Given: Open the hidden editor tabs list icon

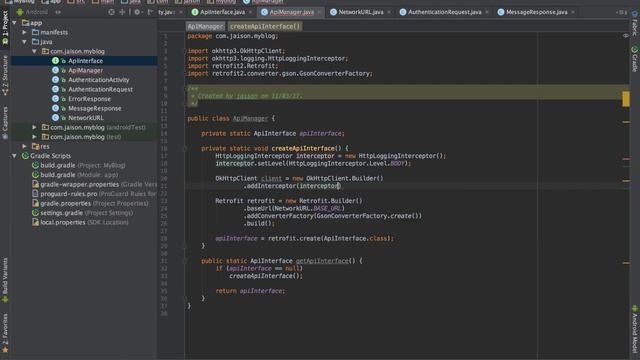Looking at the screenshot, I should 622,12.
